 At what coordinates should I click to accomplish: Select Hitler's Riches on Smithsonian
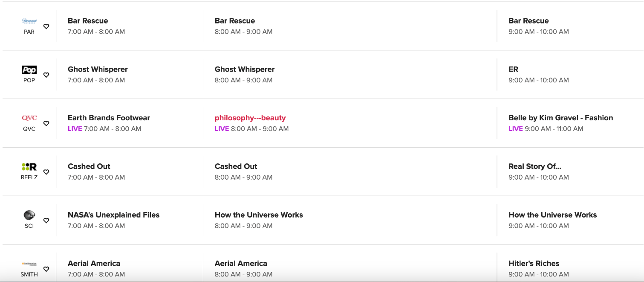(x=534, y=264)
